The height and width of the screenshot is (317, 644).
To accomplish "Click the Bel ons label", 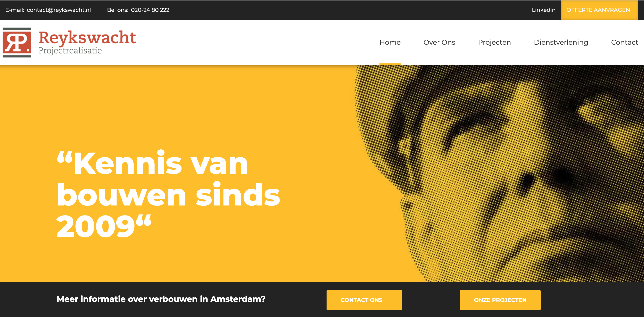I will pyautogui.click(x=117, y=10).
